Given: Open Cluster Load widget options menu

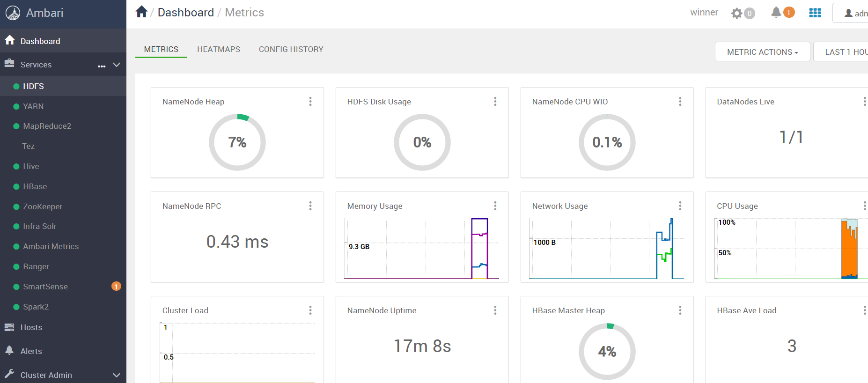Looking at the screenshot, I should [x=310, y=310].
